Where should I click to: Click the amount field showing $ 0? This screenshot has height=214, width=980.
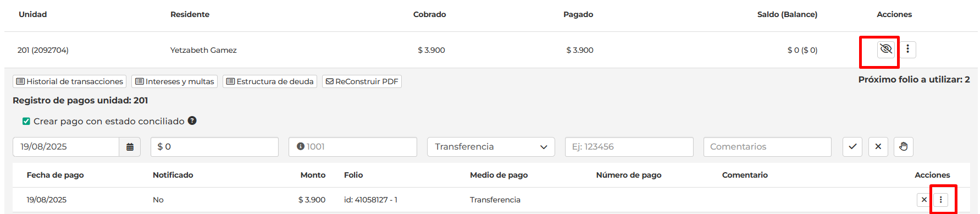pos(214,147)
